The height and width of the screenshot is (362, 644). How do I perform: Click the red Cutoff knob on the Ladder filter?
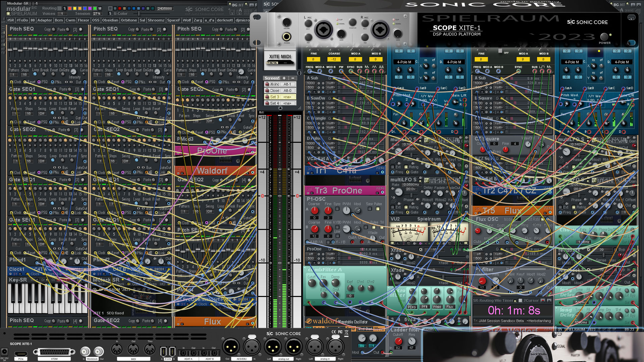pyautogui.click(x=398, y=341)
